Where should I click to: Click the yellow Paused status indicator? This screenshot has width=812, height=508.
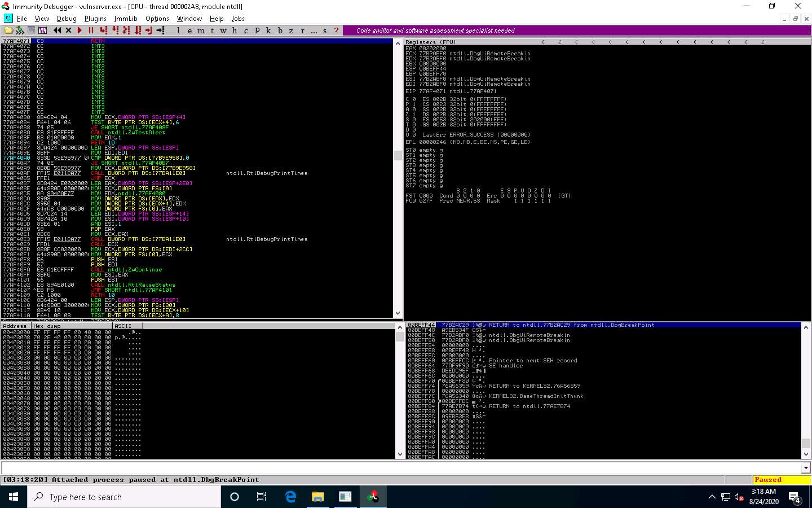pyautogui.click(x=782, y=480)
